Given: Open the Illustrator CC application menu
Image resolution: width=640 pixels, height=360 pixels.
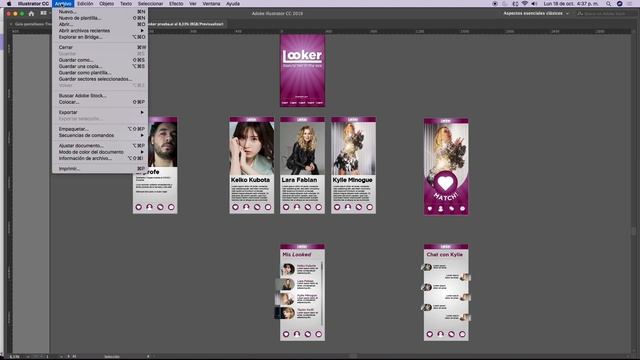Looking at the screenshot, I should pos(33,4).
